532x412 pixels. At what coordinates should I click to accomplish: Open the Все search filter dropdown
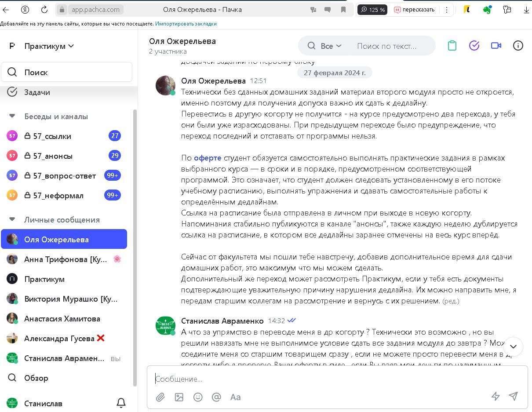pyautogui.click(x=331, y=46)
